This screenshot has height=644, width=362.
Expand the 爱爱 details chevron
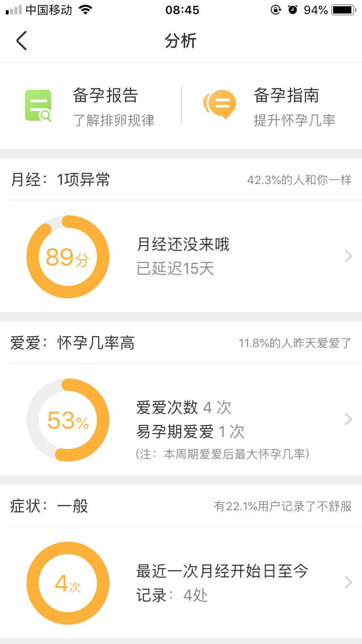(348, 419)
